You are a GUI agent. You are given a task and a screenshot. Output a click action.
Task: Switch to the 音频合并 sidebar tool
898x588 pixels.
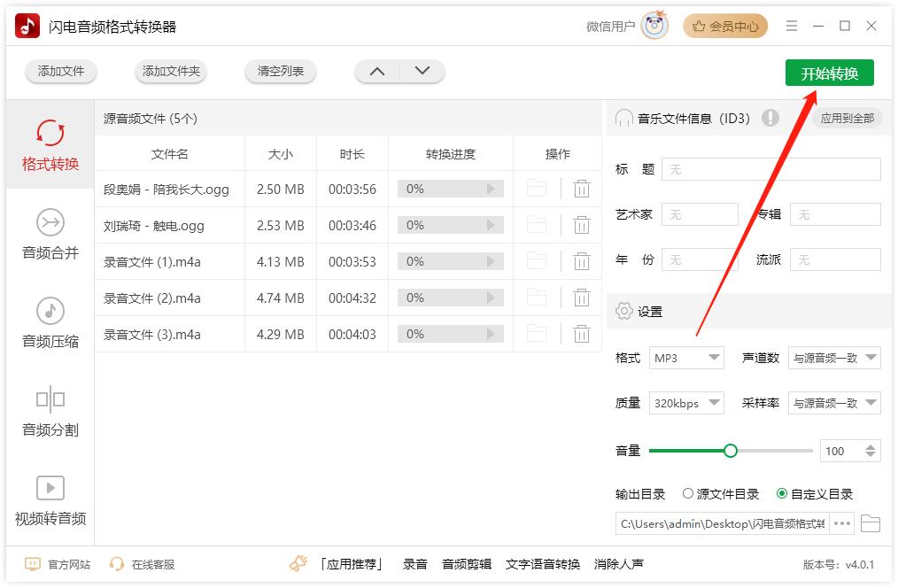(x=49, y=235)
